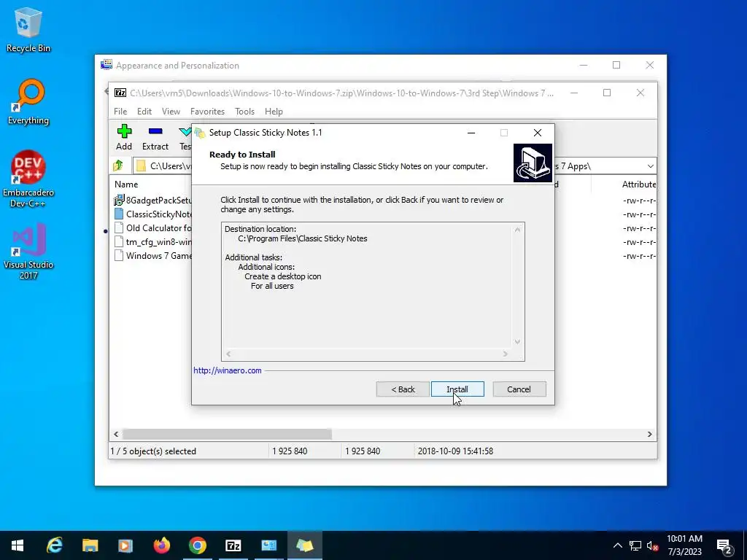Open the Embarcadero Dev-C++ desktop shortcut

(x=28, y=179)
